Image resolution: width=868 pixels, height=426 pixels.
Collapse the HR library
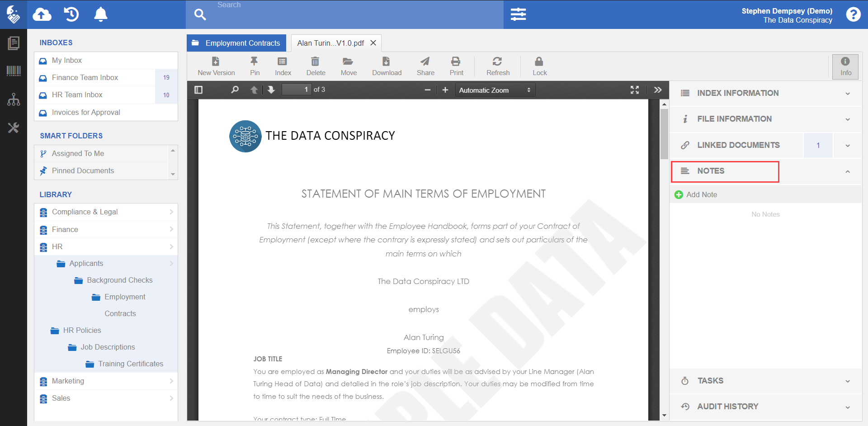pyautogui.click(x=106, y=247)
